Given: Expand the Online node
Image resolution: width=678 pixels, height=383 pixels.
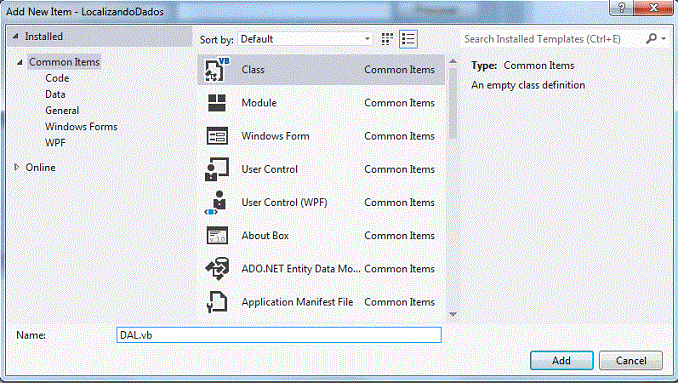Looking at the screenshot, I should point(16,167).
